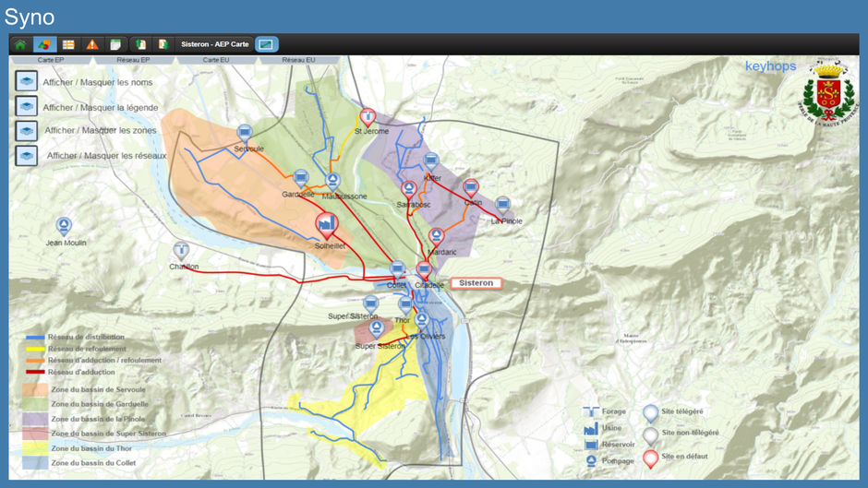Screen dimensions: 868x488
Task: Click the document with down arrow icon
Action: click(163, 44)
